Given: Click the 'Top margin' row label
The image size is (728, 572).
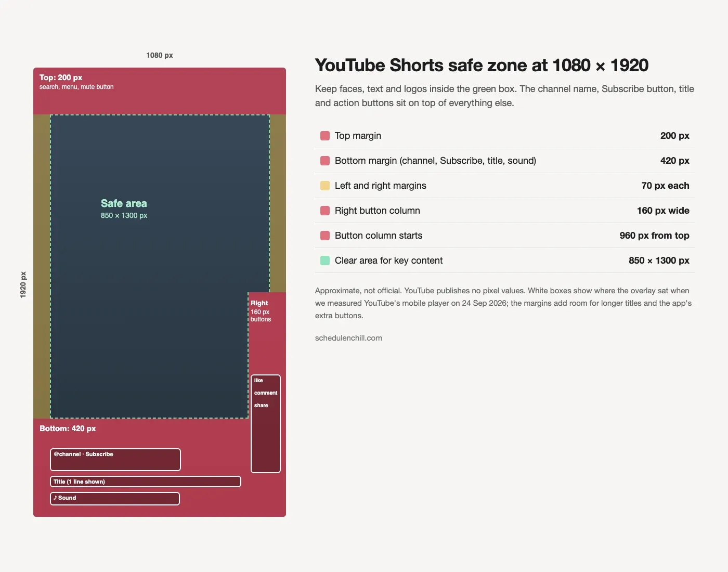Looking at the screenshot, I should pyautogui.click(x=358, y=136).
